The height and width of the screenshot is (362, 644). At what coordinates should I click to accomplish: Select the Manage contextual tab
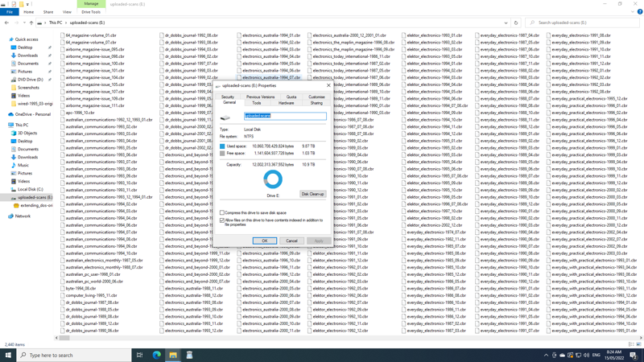[91, 4]
